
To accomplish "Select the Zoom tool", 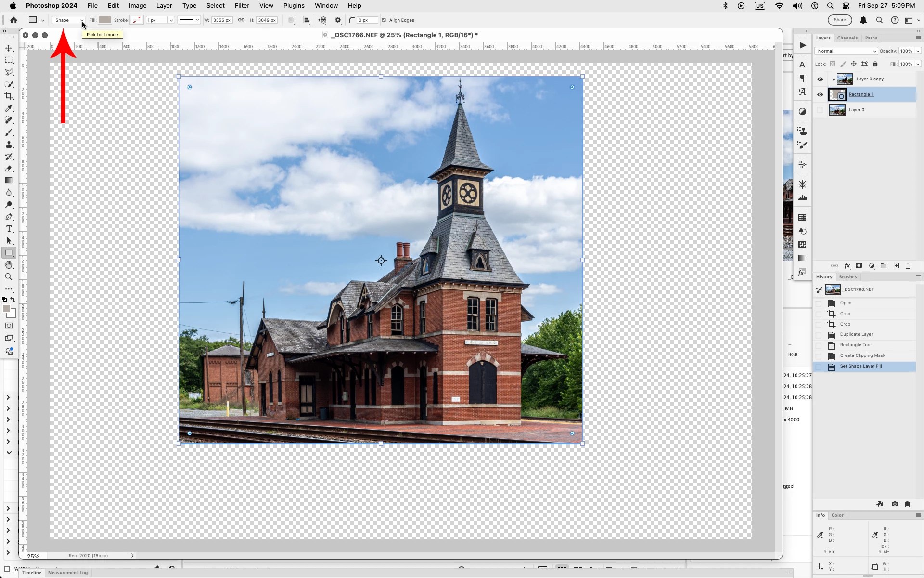I will tap(9, 277).
